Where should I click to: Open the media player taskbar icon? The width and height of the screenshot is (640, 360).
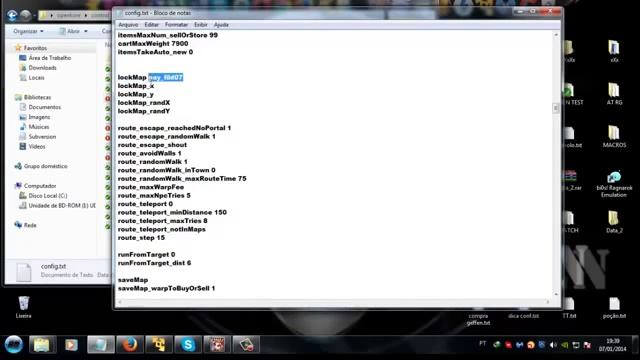(x=71, y=345)
